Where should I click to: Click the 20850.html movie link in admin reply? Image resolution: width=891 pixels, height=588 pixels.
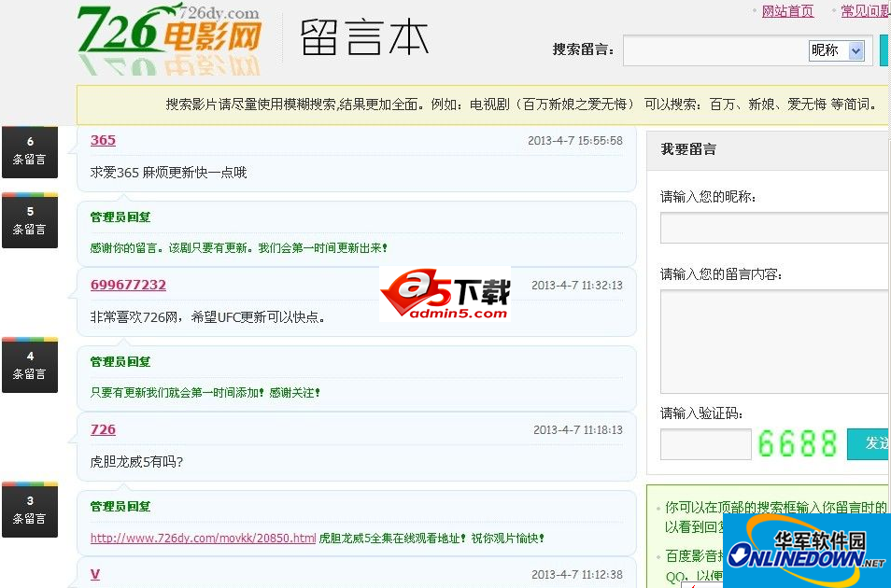pyautogui.click(x=203, y=539)
